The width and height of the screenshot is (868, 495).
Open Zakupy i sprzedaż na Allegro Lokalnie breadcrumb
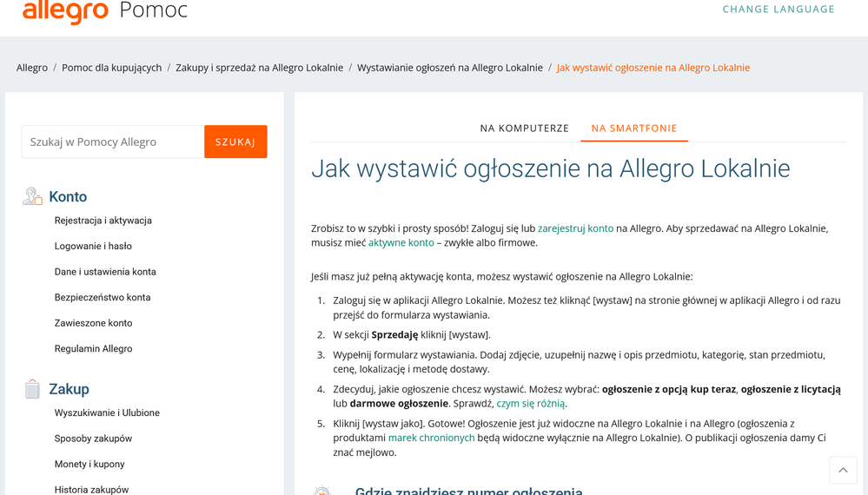tap(259, 68)
